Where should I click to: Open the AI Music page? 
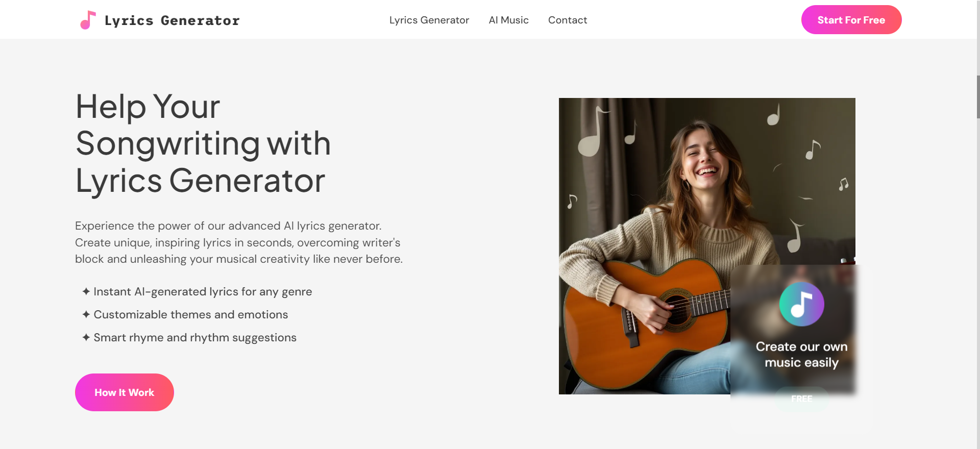point(508,20)
